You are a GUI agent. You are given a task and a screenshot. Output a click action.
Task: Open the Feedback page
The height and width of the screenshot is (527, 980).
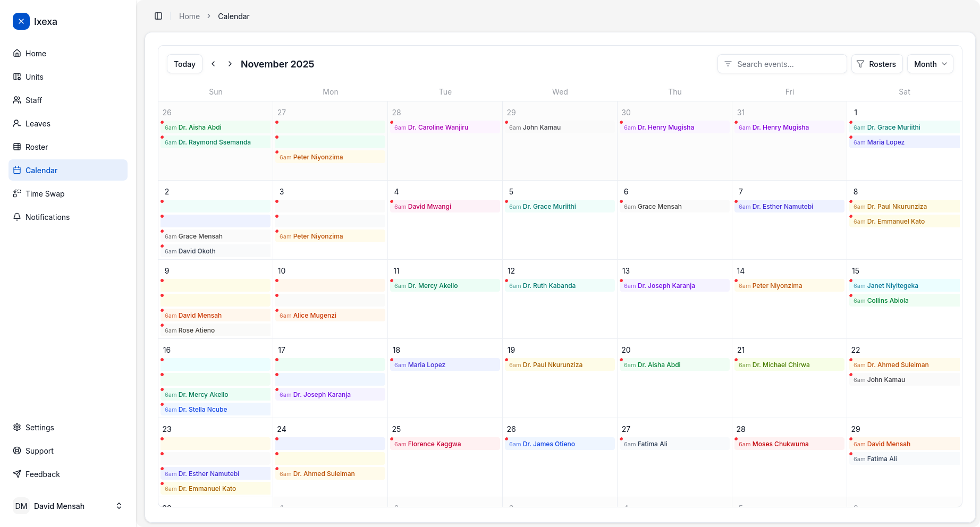click(43, 474)
